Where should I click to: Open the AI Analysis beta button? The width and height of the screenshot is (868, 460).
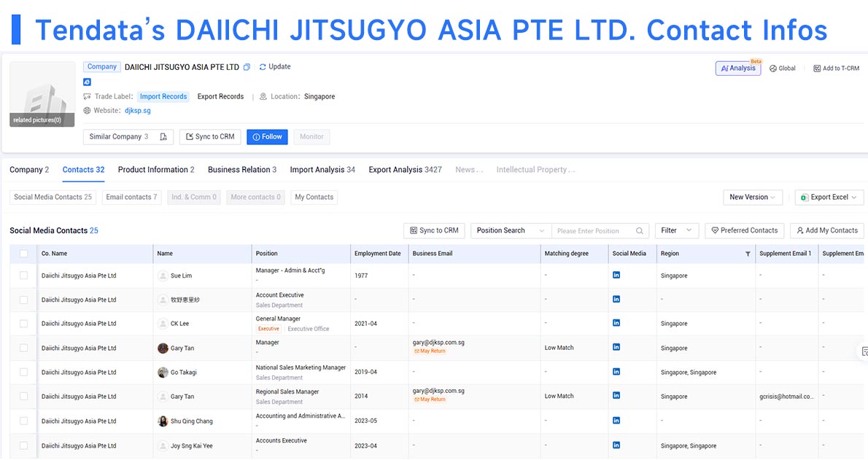tap(738, 68)
